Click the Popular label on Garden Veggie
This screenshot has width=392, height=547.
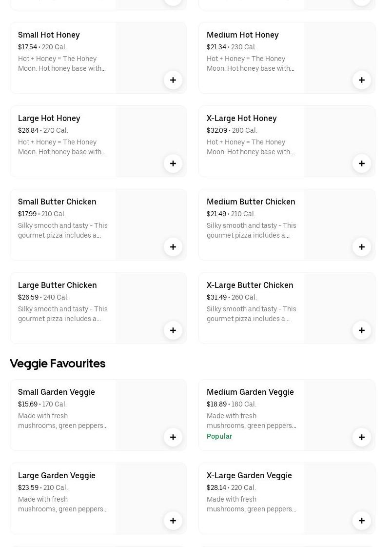(219, 436)
